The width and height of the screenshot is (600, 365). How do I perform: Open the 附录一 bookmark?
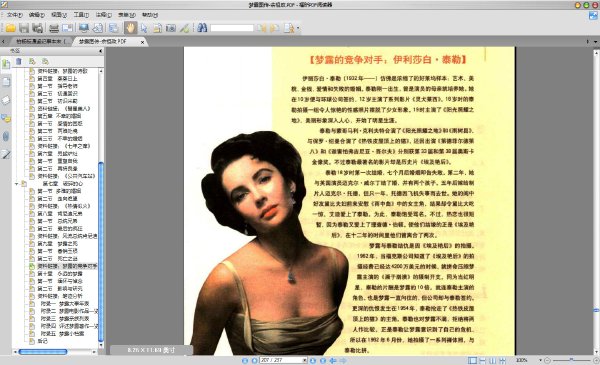(x=65, y=303)
